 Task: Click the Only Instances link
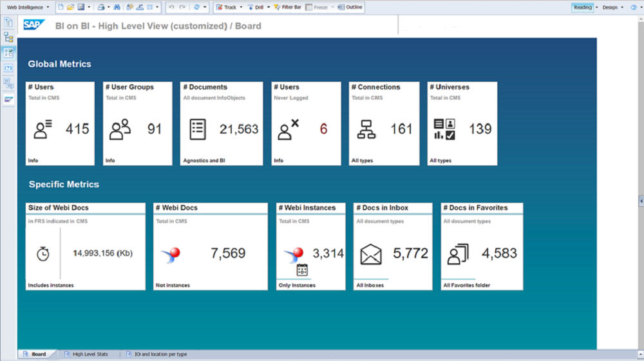[297, 285]
